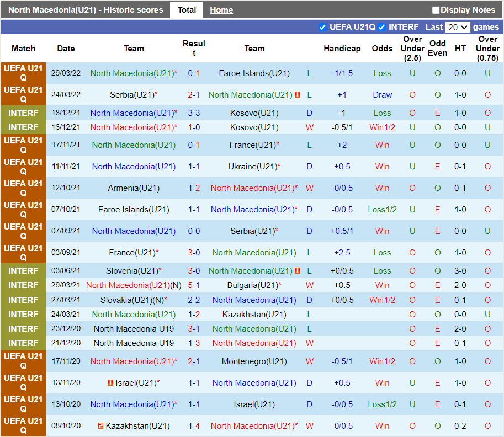Click the 0-0 result against Serbia(U21)
This screenshot has width=504, height=437.
(194, 231)
